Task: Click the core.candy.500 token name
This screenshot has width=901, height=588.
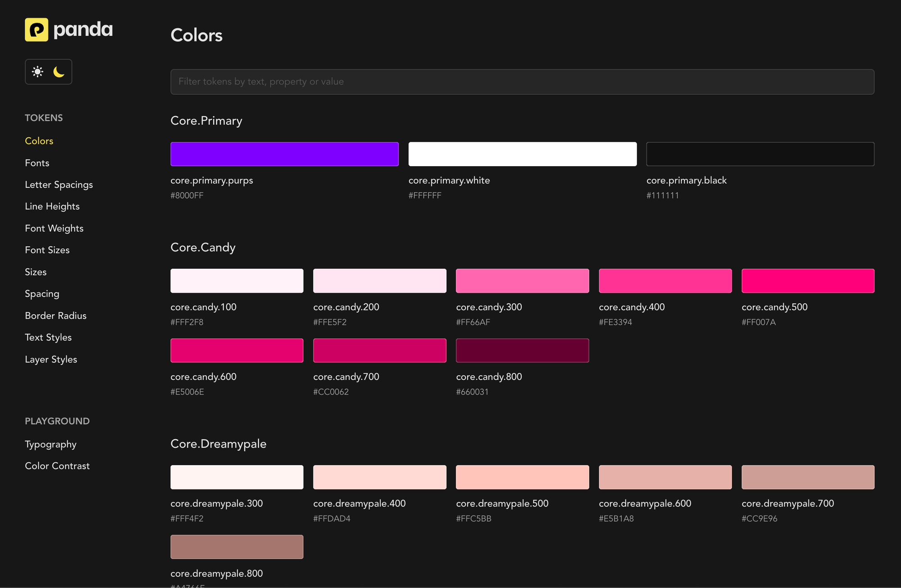Action: click(775, 307)
